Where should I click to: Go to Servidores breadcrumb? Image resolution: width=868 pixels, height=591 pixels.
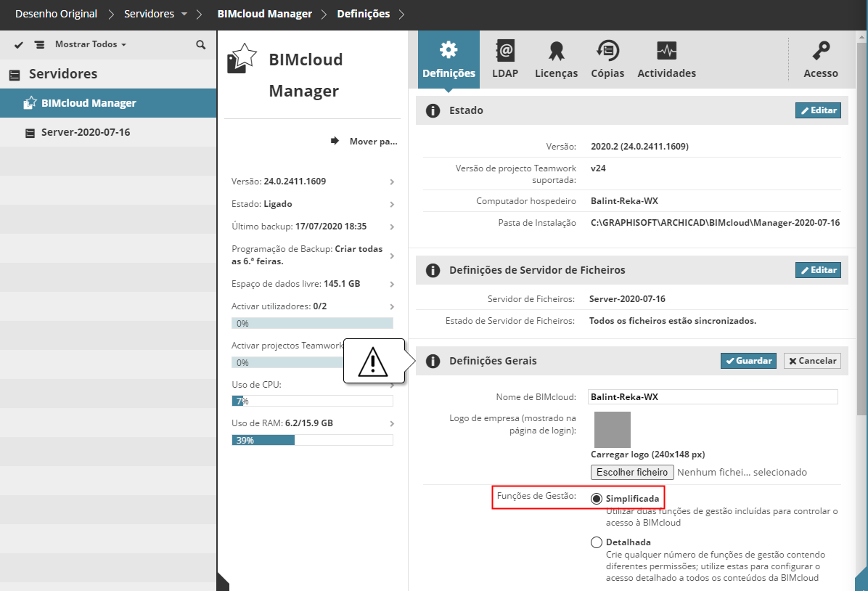(149, 14)
